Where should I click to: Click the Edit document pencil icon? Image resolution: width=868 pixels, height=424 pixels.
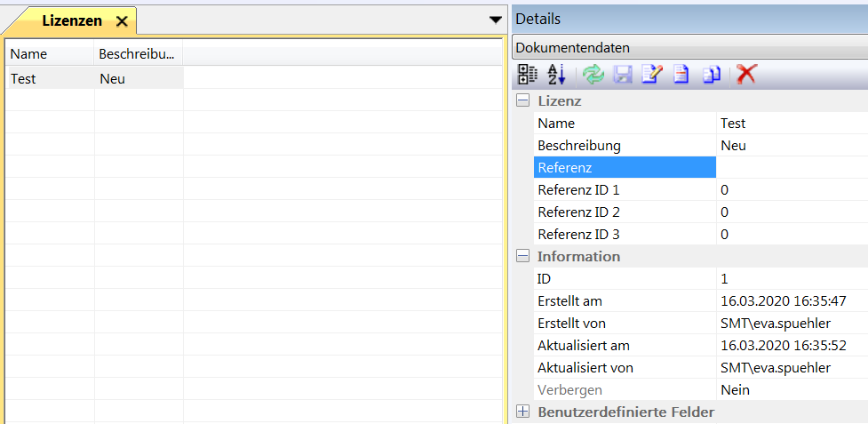(x=651, y=75)
